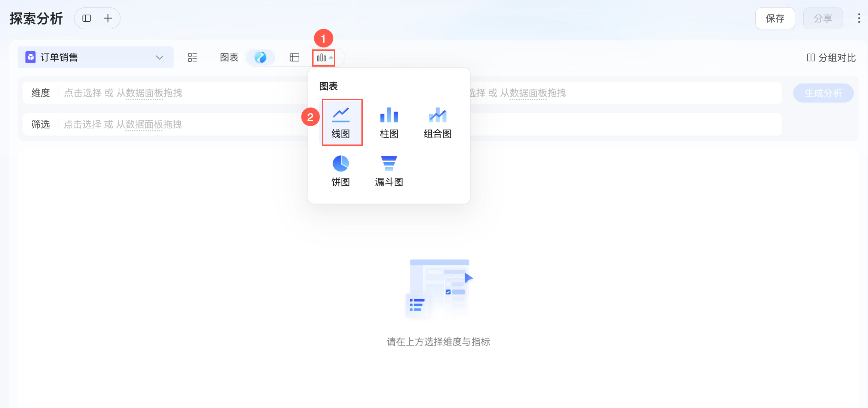Viewport: 868px width, 408px height.
Task: Click the 生成分析 generate button
Action: coord(823,93)
